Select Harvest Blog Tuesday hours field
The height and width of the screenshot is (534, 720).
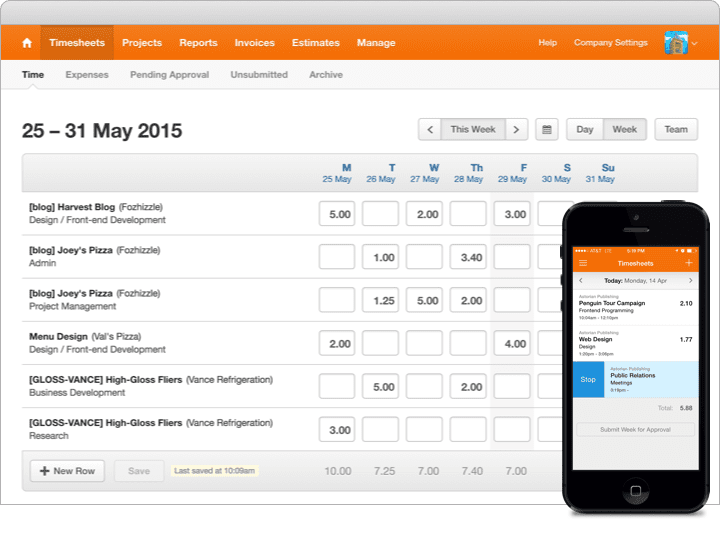pyautogui.click(x=380, y=214)
